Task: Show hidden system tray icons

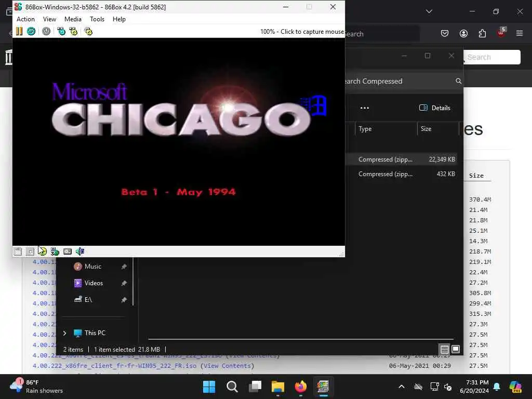Action: [402, 387]
